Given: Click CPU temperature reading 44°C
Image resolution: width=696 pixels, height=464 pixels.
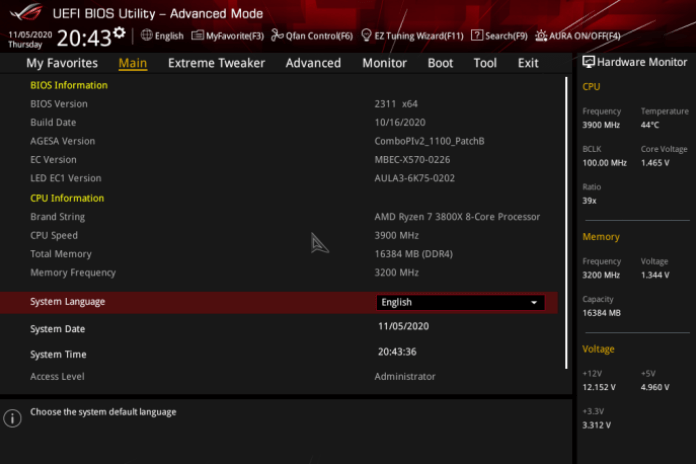Looking at the screenshot, I should [x=650, y=125].
